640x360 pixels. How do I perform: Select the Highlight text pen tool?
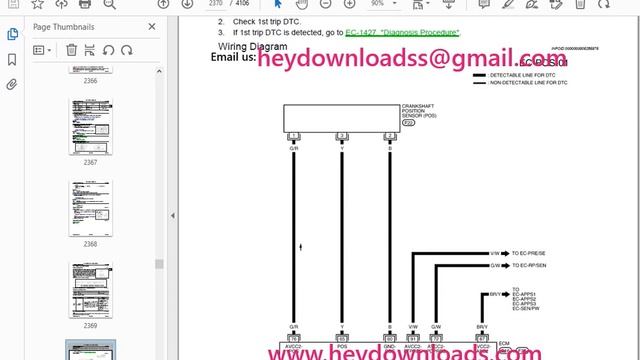508,4
